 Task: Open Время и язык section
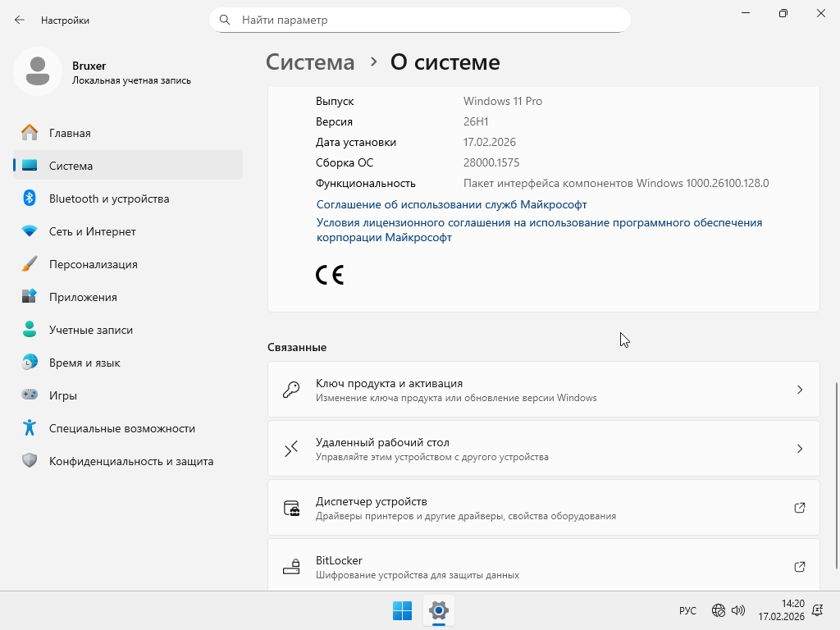point(128,362)
